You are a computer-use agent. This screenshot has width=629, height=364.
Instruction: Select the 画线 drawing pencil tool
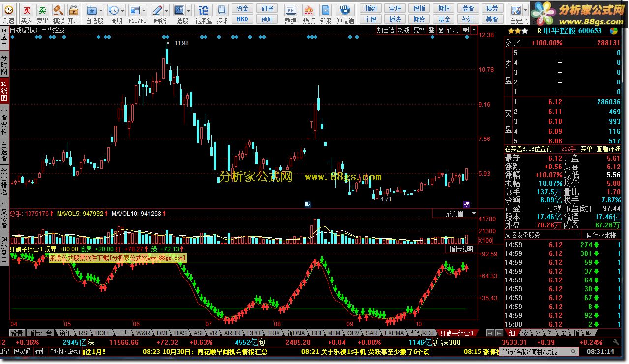click(157, 10)
